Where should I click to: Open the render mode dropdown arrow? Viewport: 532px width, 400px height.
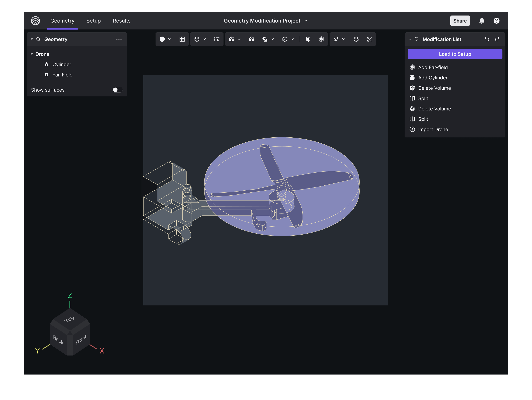(x=170, y=39)
